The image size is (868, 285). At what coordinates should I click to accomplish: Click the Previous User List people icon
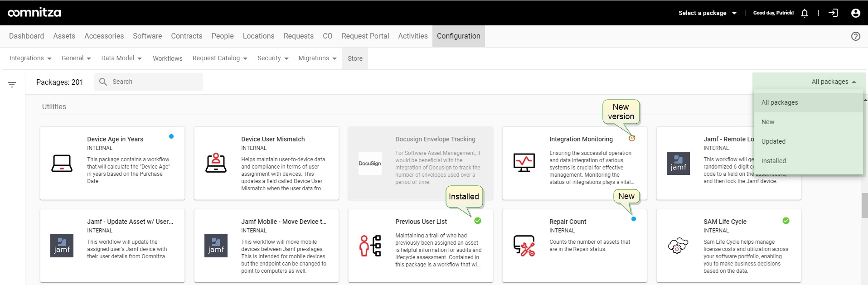[370, 246]
